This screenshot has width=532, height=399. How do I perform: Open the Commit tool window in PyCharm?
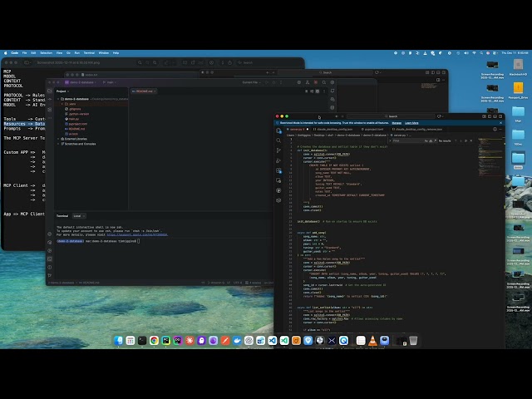tap(50, 100)
